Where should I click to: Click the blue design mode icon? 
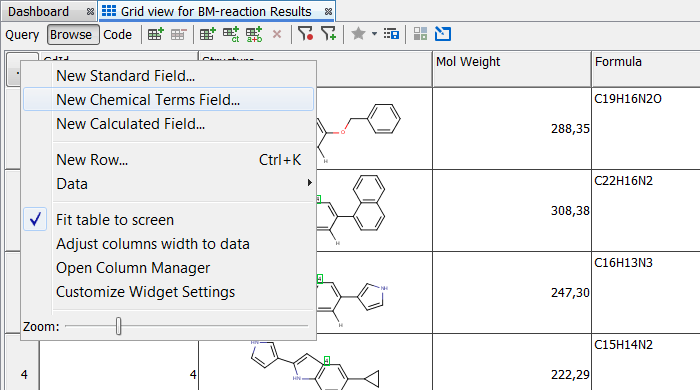pos(443,34)
